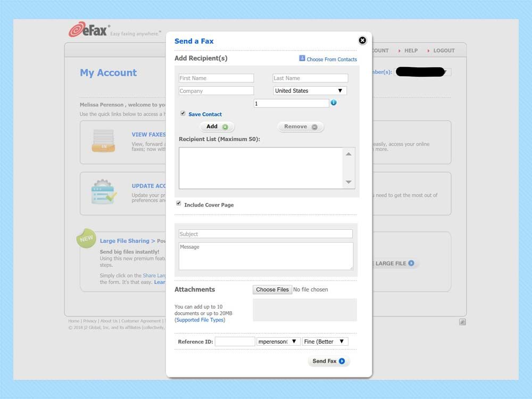The width and height of the screenshot is (532, 399).
Task: Open the mperenson sender dropdown
Action: [278, 341]
